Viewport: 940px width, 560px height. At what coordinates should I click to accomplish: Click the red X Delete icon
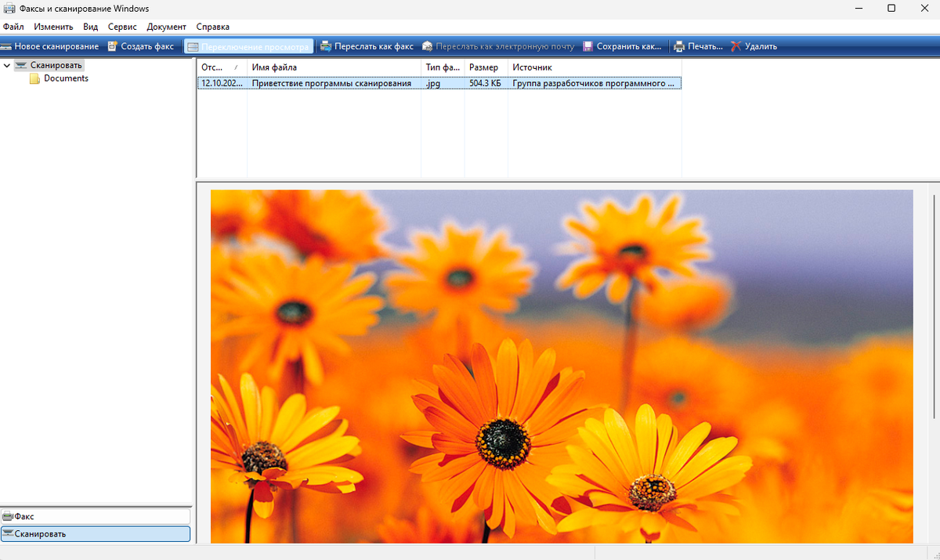point(736,46)
